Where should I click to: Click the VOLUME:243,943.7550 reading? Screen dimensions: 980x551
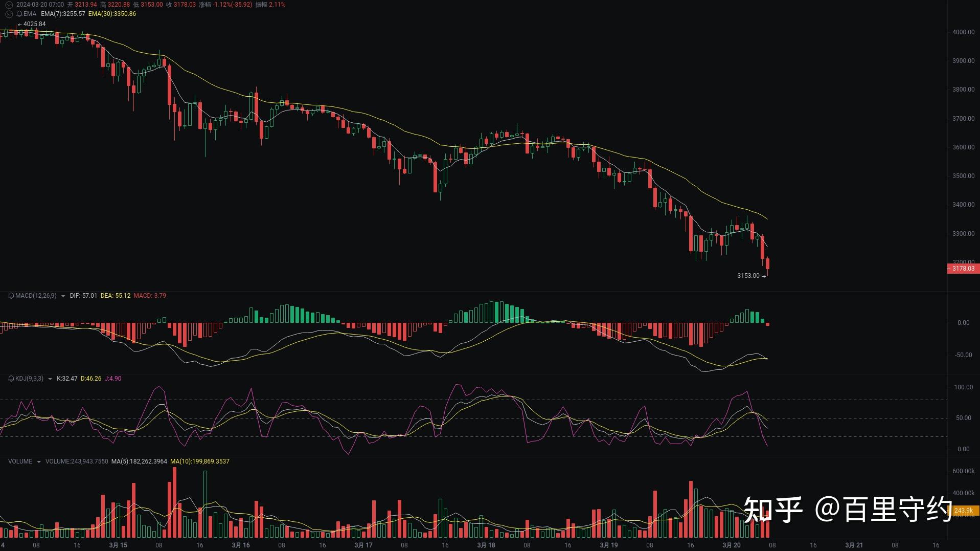click(x=77, y=461)
